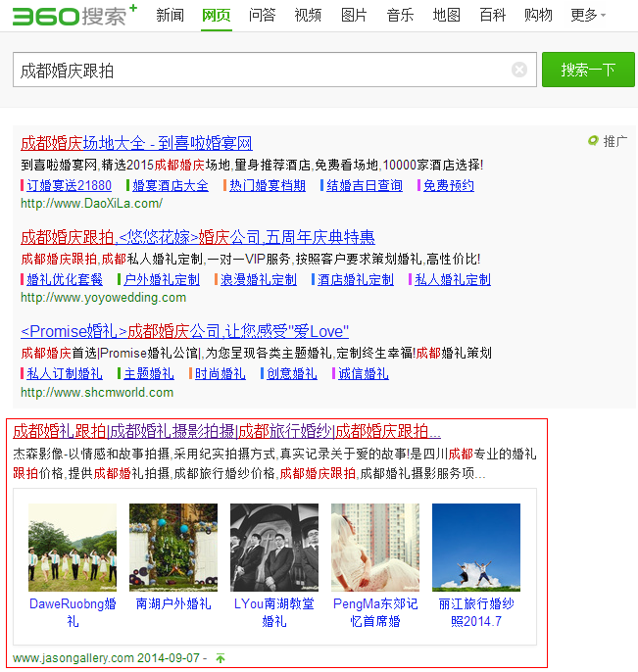Open the 丽江旅行婚纱照 thumbnail image
The height and width of the screenshot is (672, 638).
coord(476,547)
